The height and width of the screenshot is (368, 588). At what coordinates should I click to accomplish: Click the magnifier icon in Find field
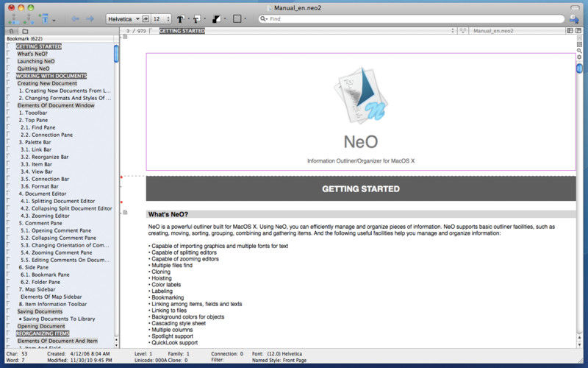[x=263, y=19]
